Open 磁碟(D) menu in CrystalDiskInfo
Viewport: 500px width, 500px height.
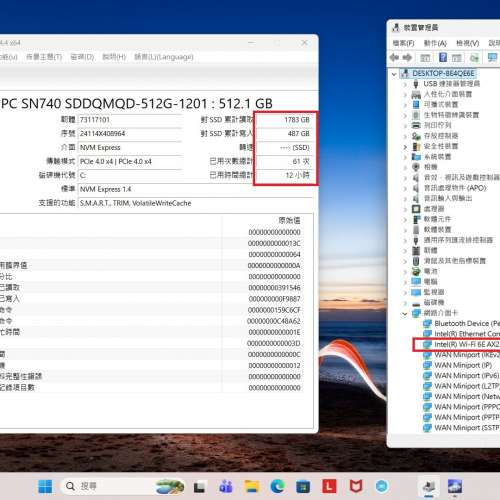[x=82, y=57]
